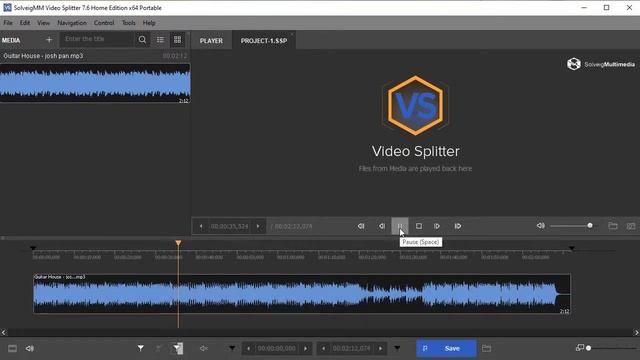The image size is (640, 360).
Task: Open the Control menu
Action: tap(104, 23)
